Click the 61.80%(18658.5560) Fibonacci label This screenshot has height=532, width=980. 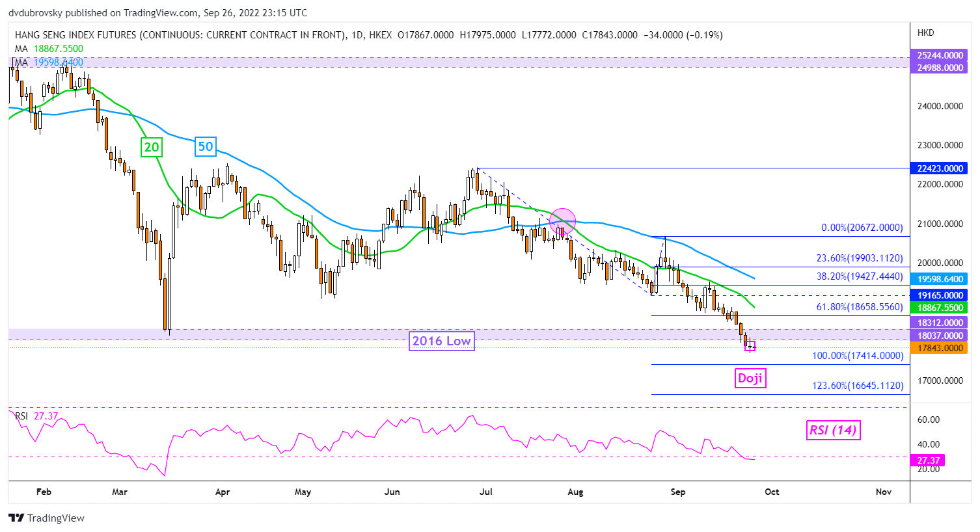click(860, 307)
